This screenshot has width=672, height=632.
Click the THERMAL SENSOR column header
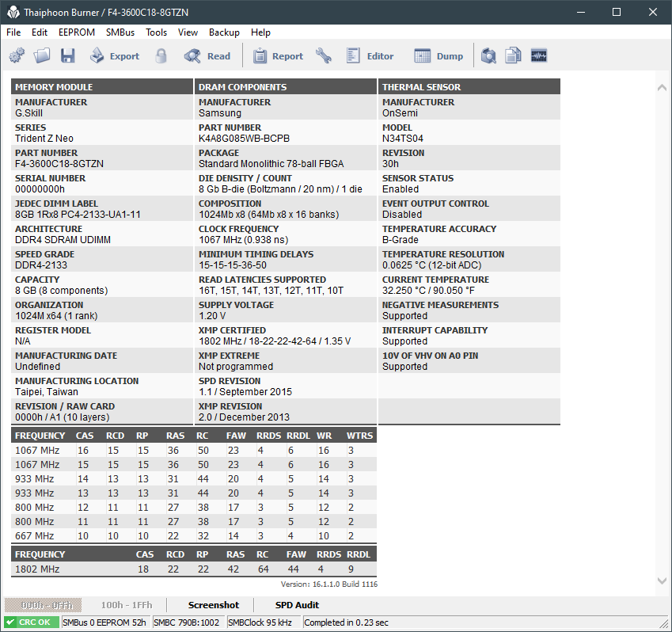(x=469, y=87)
